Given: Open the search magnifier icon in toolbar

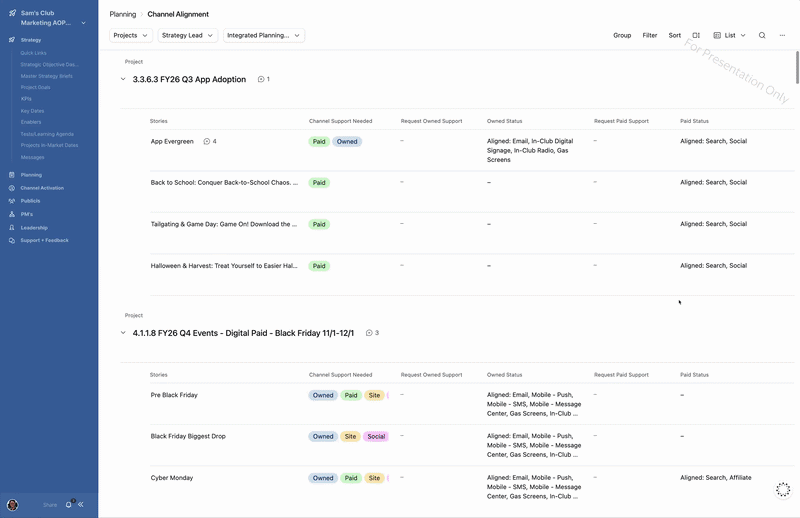Looking at the screenshot, I should 762,35.
